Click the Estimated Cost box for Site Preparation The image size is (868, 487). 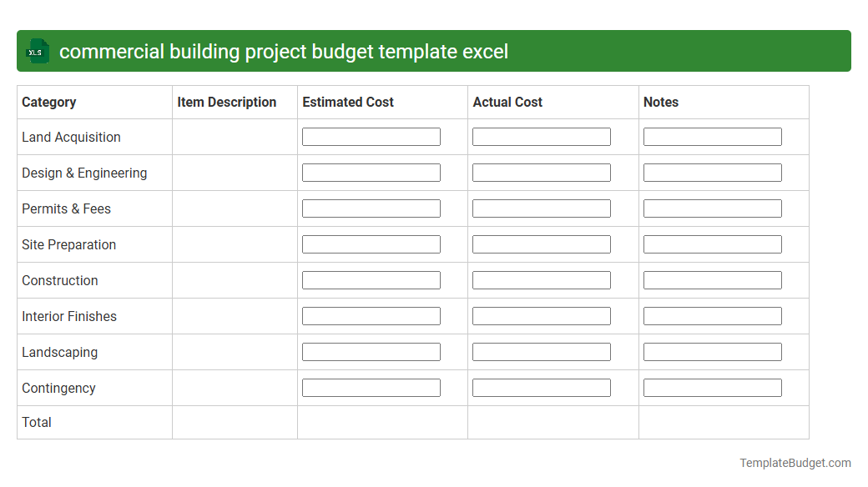click(x=371, y=243)
